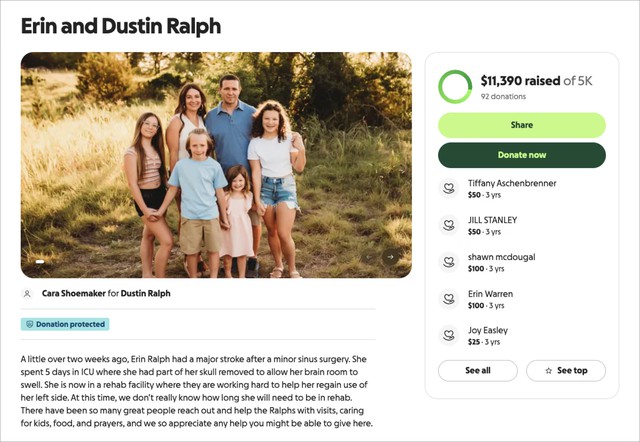Viewport: 640px width, 442px height.
Task: Click Joy Easley's donation icon
Action: coord(449,335)
